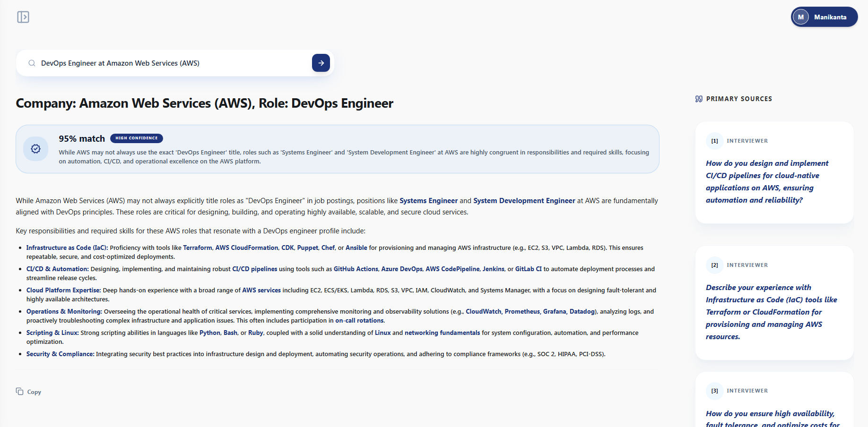Click 'System Development Engineer' highlighted term
Image resolution: width=868 pixels, height=427 pixels.
tap(524, 201)
